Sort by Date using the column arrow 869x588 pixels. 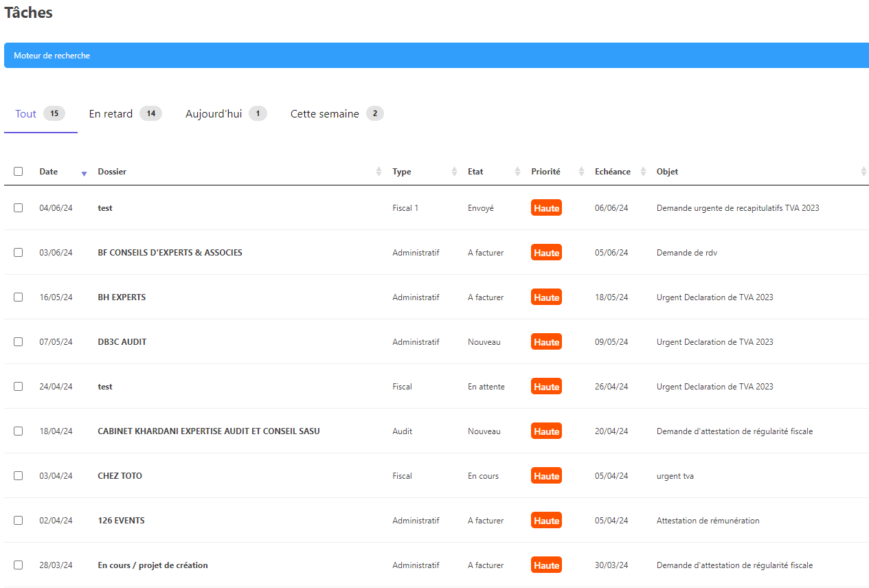pos(84,173)
